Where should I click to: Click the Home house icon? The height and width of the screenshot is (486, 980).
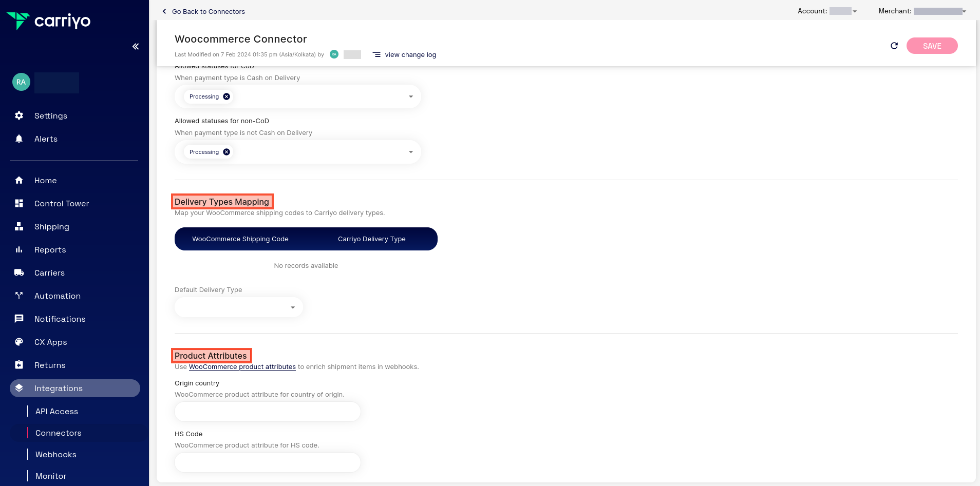click(19, 180)
